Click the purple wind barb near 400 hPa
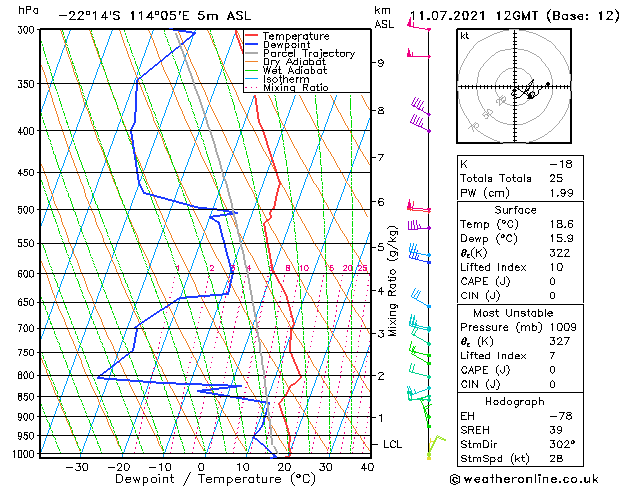 point(420,123)
